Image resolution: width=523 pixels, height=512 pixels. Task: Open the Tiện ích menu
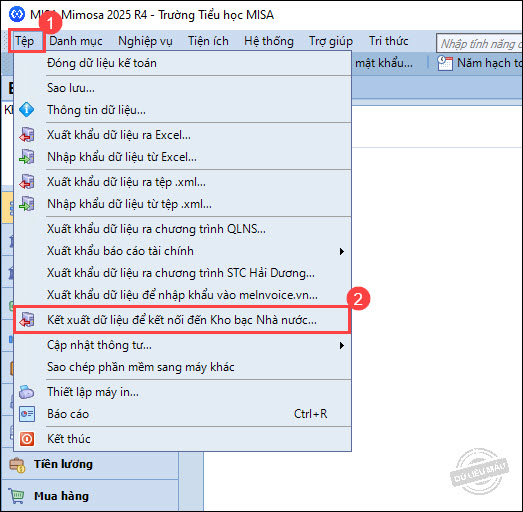coord(208,41)
